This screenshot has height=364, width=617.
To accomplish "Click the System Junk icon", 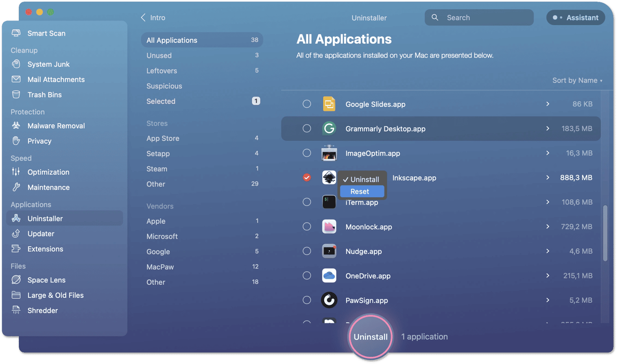I will (x=16, y=64).
